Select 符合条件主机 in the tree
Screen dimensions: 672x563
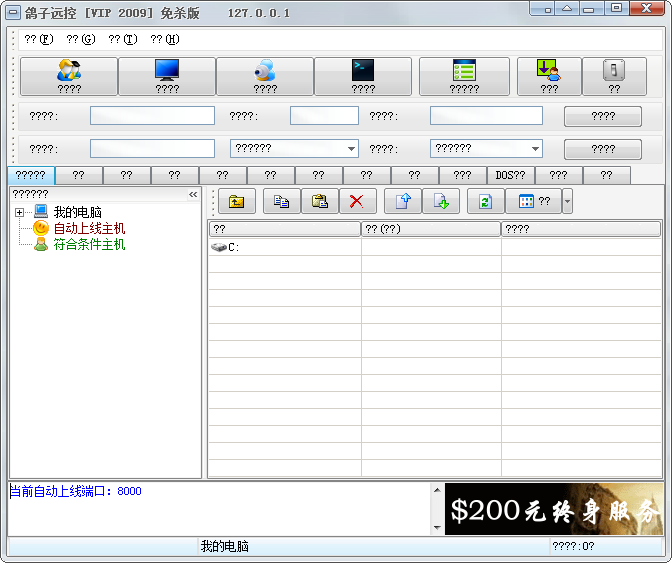pyautogui.click(x=89, y=244)
